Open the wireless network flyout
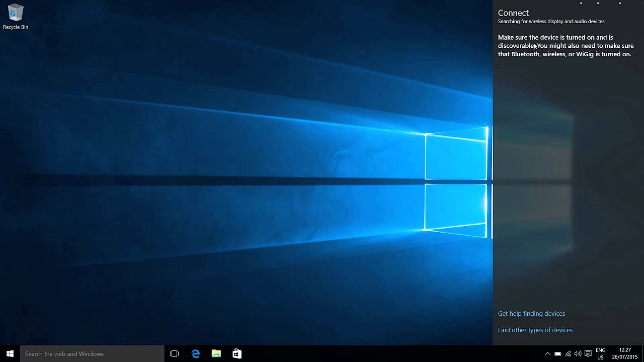 (x=568, y=354)
